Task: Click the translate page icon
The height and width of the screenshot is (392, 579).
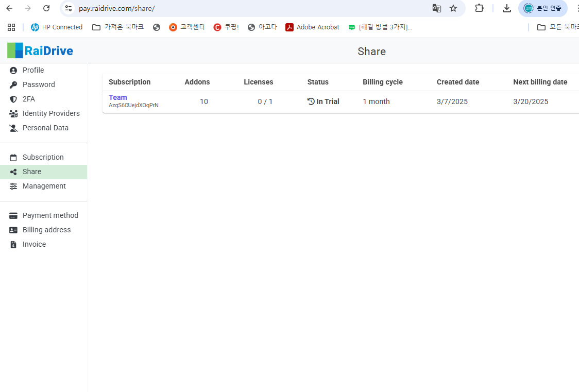Action: 436,8
